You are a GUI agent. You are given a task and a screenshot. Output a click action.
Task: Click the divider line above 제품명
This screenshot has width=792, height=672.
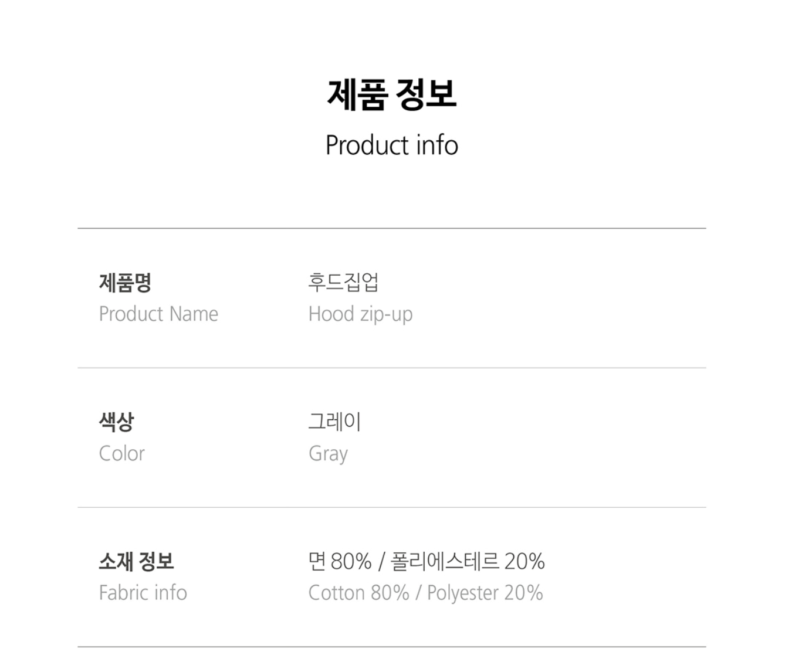coord(391,228)
